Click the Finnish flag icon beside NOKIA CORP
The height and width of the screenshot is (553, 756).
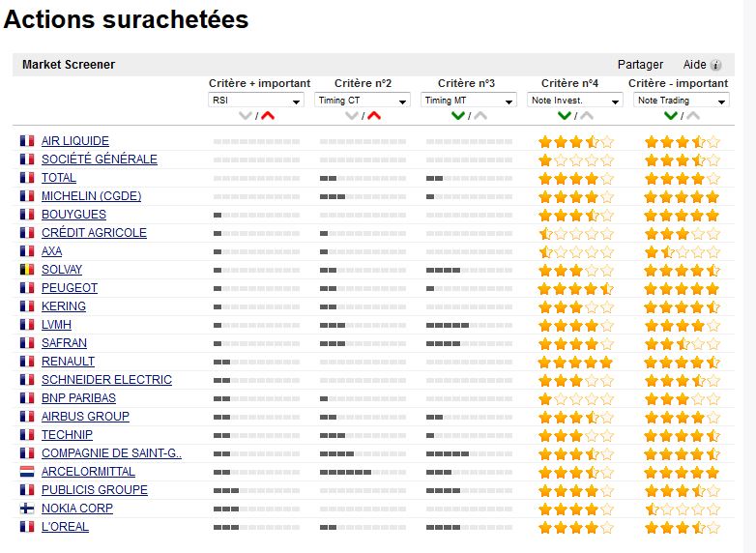point(27,509)
